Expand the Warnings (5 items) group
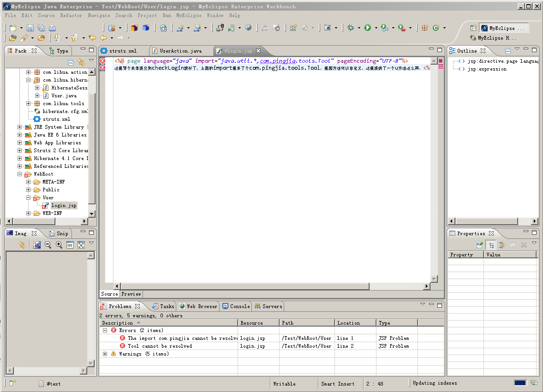This screenshot has height=392, width=543. (105, 354)
